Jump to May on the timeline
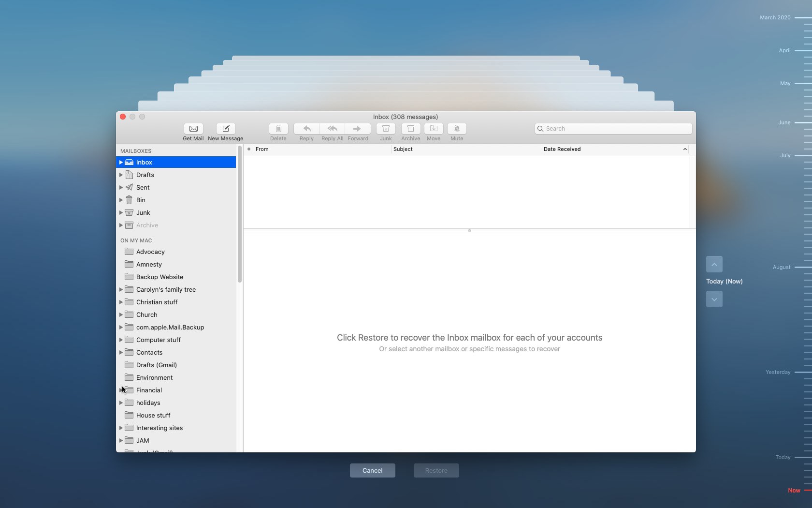This screenshot has height=508, width=812. click(785, 83)
